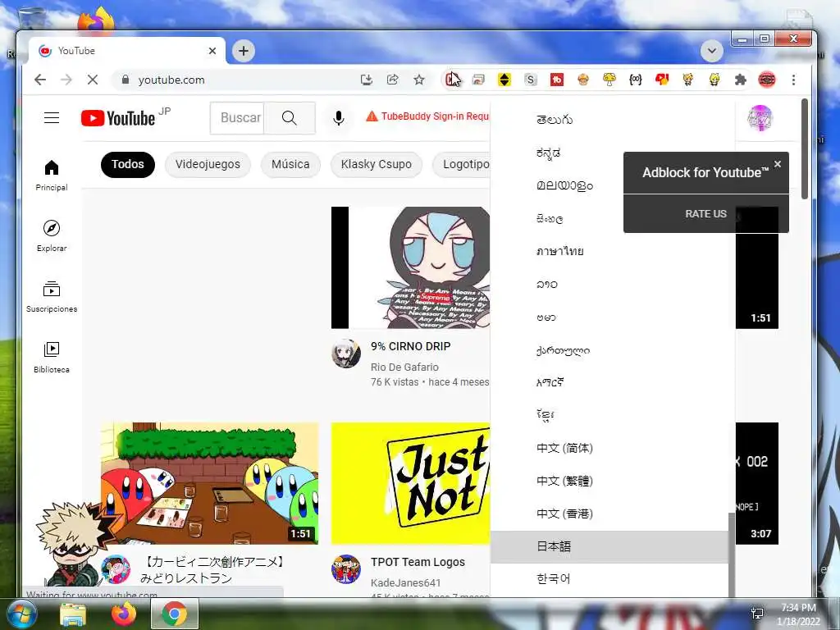840x630 pixels.
Task: Open the Principal home sidebar icon
Action: pos(52,176)
